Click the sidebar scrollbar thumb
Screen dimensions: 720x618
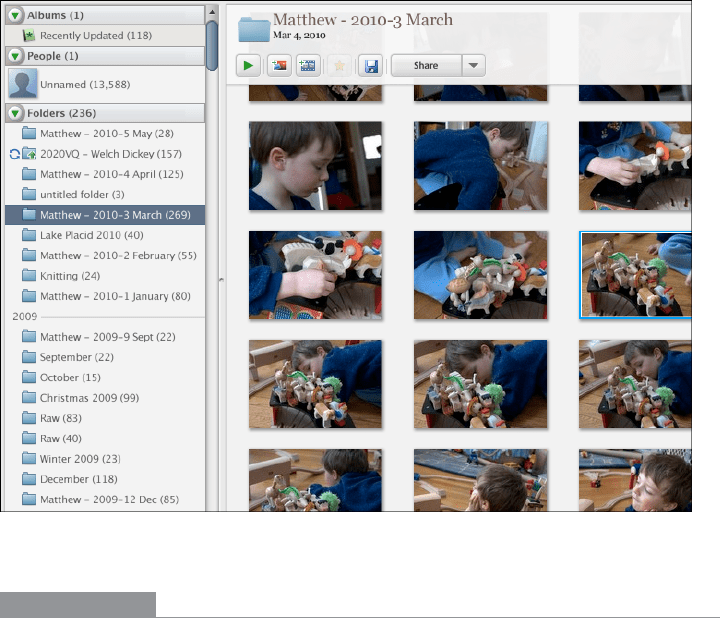pos(212,46)
